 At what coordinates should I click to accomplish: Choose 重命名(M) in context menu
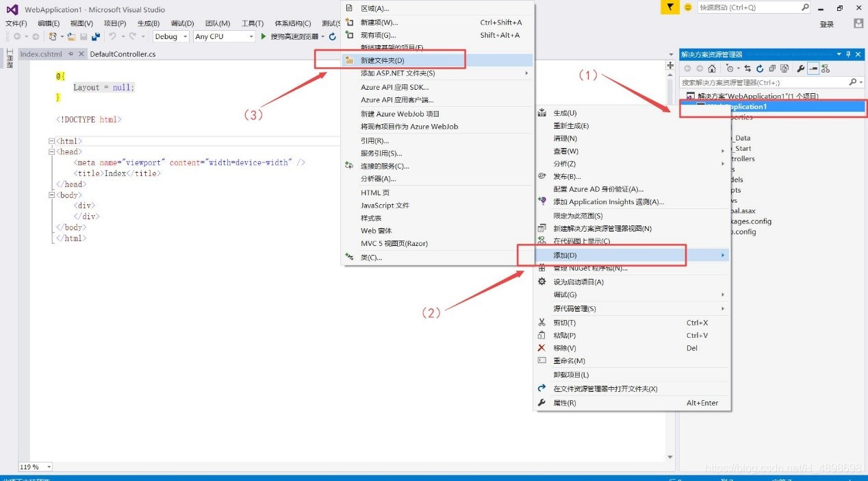click(632, 360)
